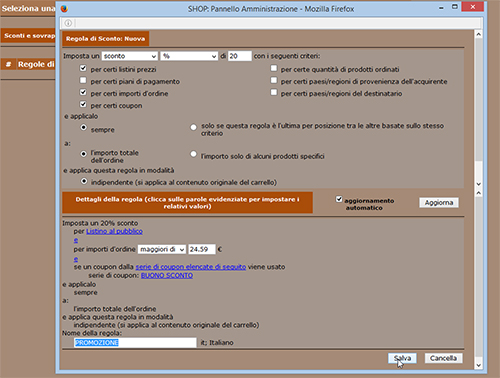Click the scroll down arrow at window bottom
The width and height of the screenshot is (500, 378).
point(479,365)
